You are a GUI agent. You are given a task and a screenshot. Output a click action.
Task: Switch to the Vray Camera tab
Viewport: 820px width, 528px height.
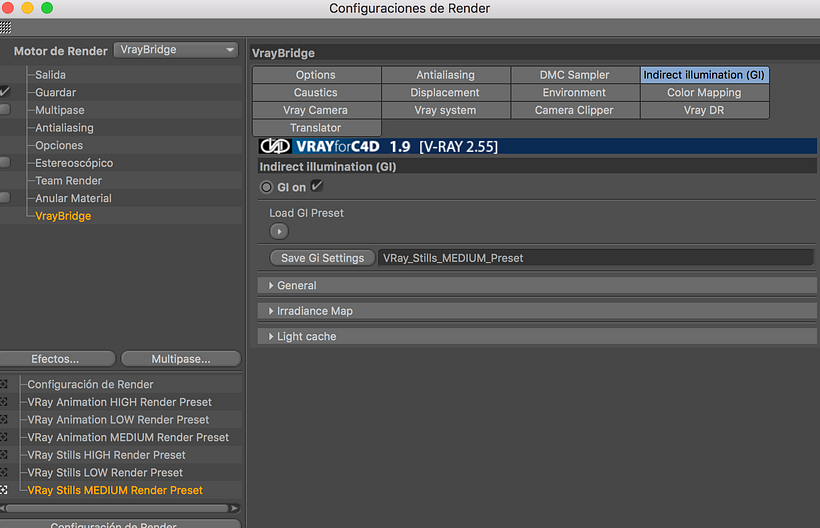[316, 110]
